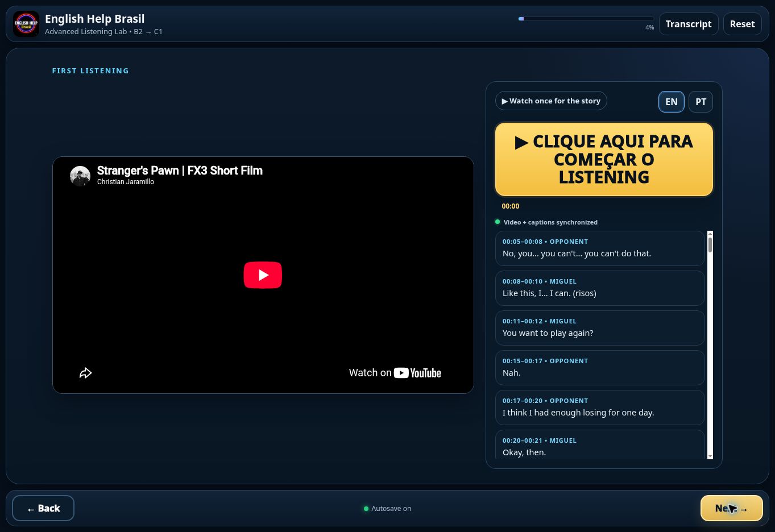Click the Video + captions synchronized status
This screenshot has width=775, height=532.
(546, 222)
